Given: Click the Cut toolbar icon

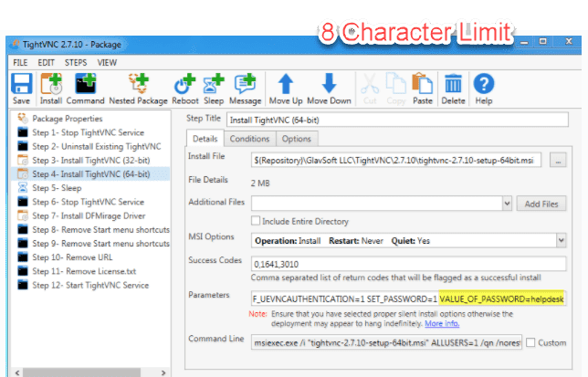Looking at the screenshot, I should 370,89.
